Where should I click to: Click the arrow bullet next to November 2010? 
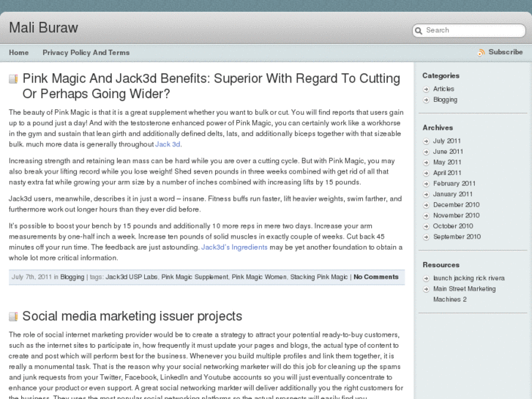point(427,216)
